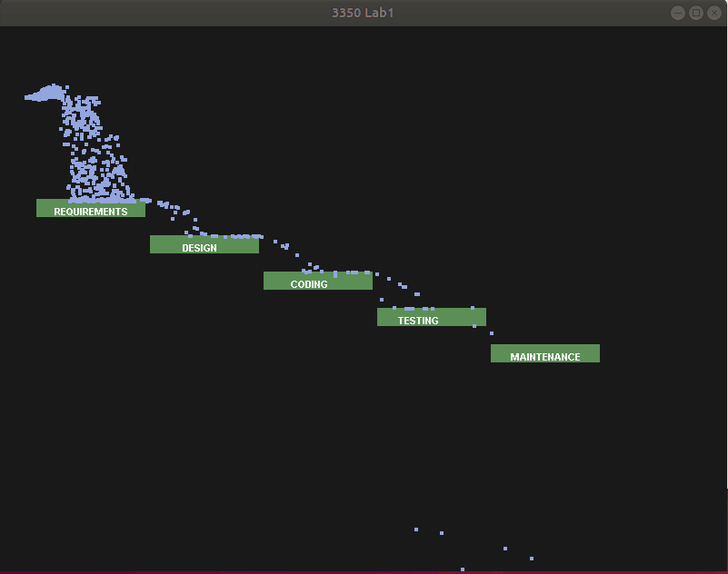Minimize the 3350 Lab1 window
The image size is (728, 574).
(678, 13)
